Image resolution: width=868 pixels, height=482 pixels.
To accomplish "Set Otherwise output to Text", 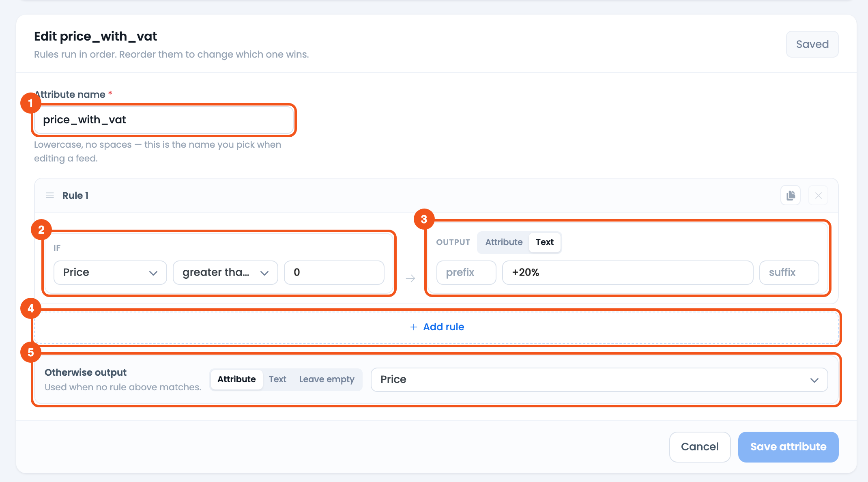I will 277,379.
